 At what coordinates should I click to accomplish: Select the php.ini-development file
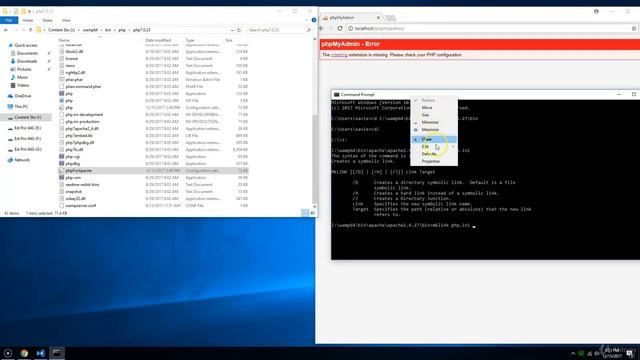pyautogui.click(x=84, y=114)
